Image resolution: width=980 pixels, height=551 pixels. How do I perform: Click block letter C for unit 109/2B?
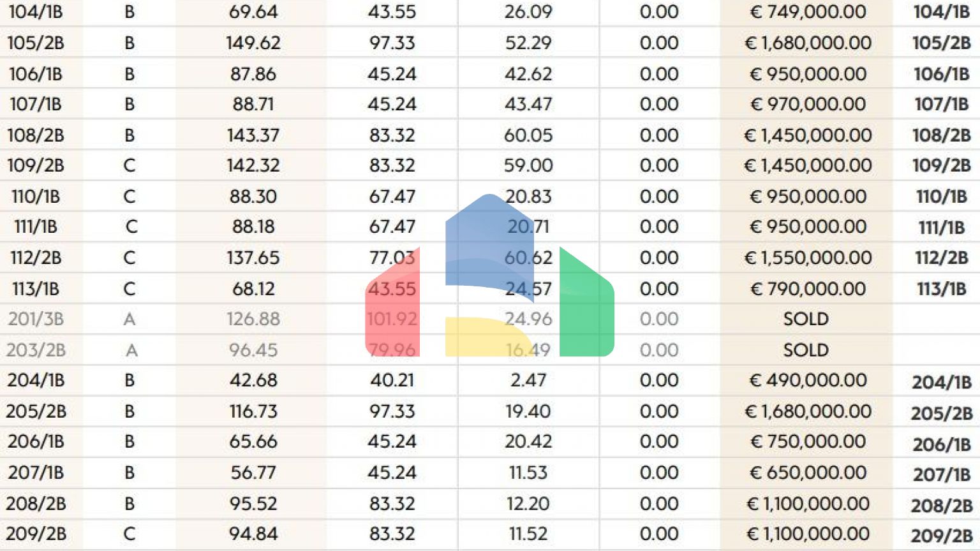click(x=130, y=165)
